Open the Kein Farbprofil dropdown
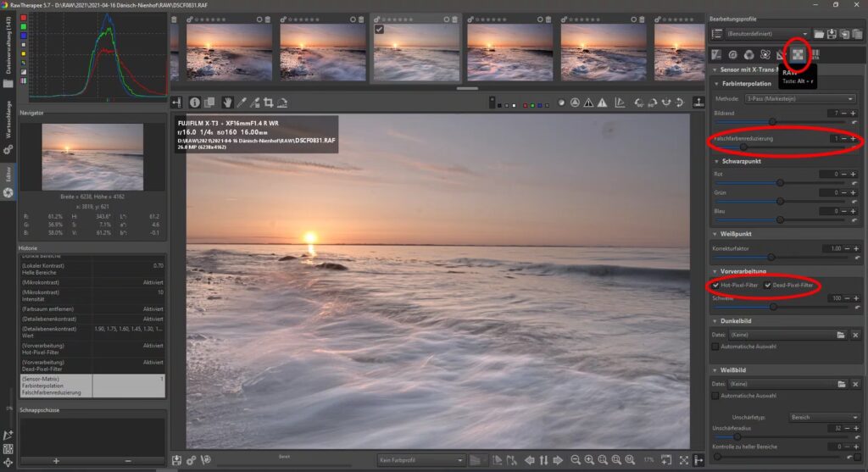 pos(421,460)
